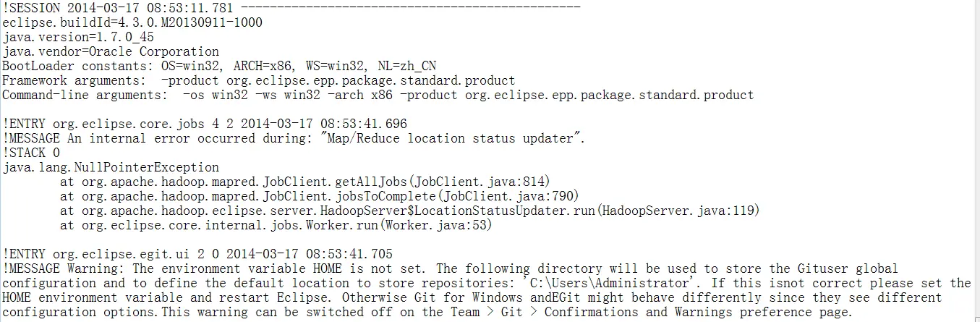This screenshot has width=980, height=322.
Task: Click the !ENTRY org.eclipse.egit.ui line
Action: [x=197, y=254]
